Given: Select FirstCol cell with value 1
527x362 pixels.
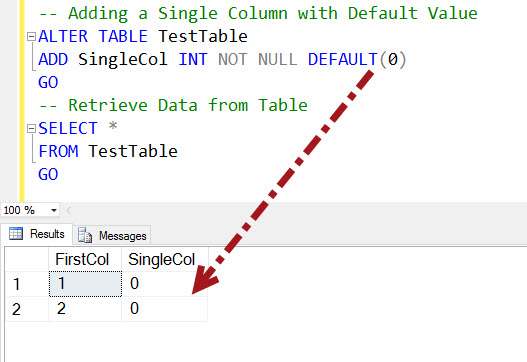Looking at the screenshot, I should [x=85, y=284].
